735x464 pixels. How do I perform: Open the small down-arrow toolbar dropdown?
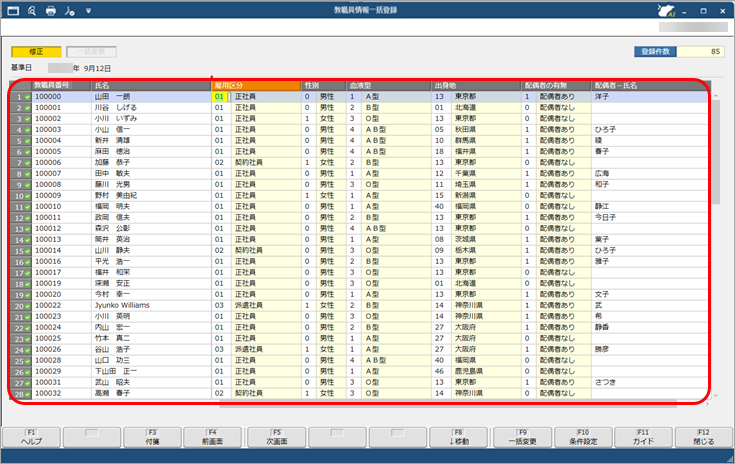coord(90,12)
